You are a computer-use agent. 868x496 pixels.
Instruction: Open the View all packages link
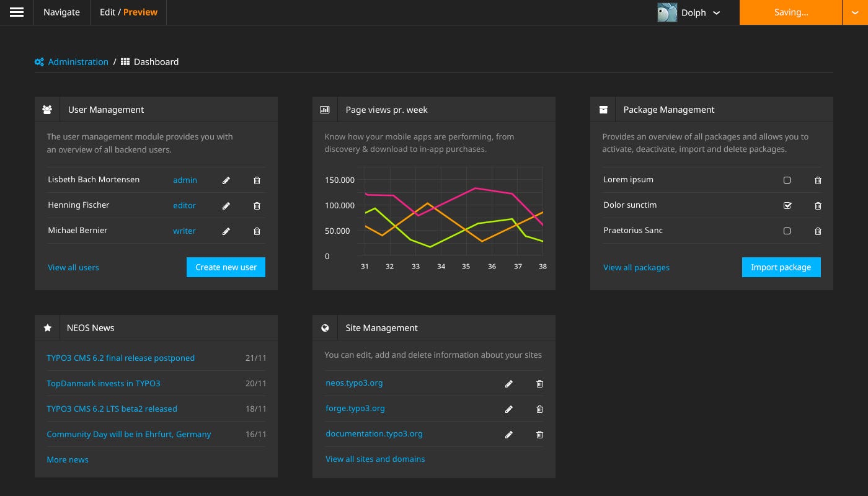(636, 267)
